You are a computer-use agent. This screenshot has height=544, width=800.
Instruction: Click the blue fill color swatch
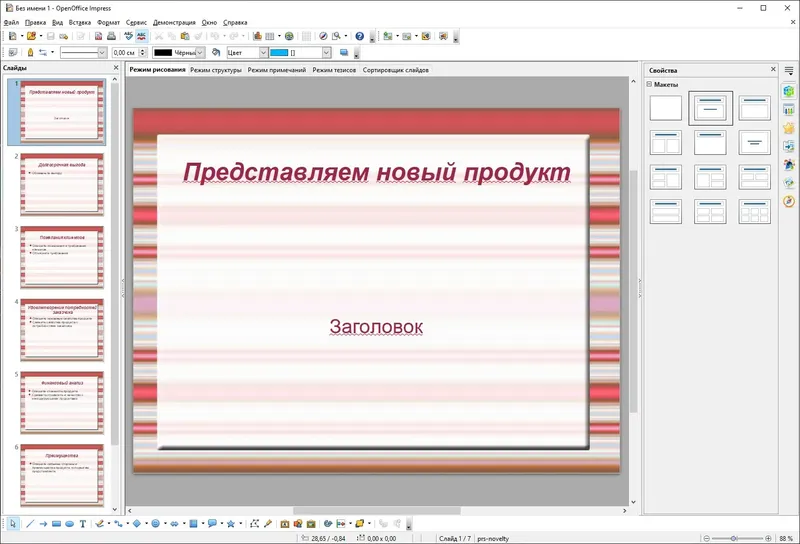click(x=279, y=53)
